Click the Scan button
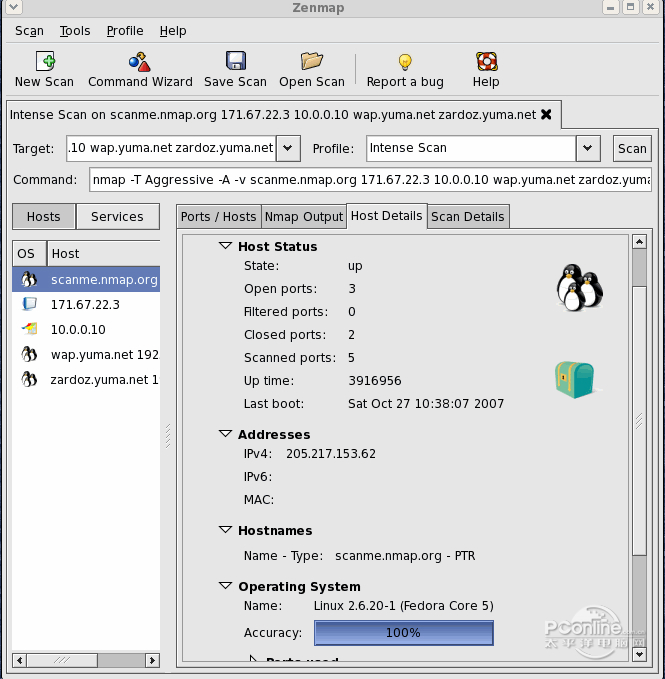Image resolution: width=665 pixels, height=679 pixels. click(x=632, y=149)
